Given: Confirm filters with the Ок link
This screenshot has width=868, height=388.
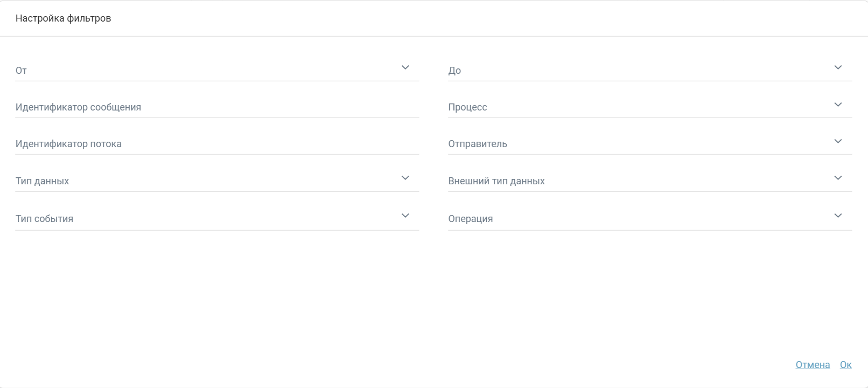Looking at the screenshot, I should 845,365.
